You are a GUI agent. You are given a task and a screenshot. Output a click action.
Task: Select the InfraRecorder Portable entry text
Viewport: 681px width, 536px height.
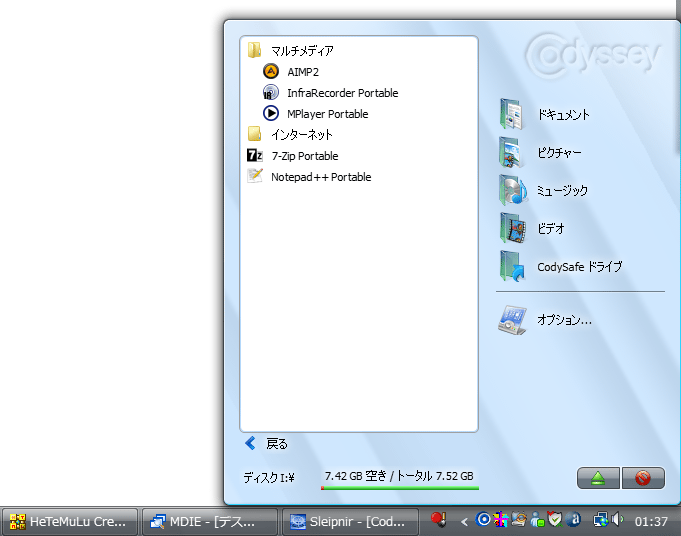click(342, 93)
